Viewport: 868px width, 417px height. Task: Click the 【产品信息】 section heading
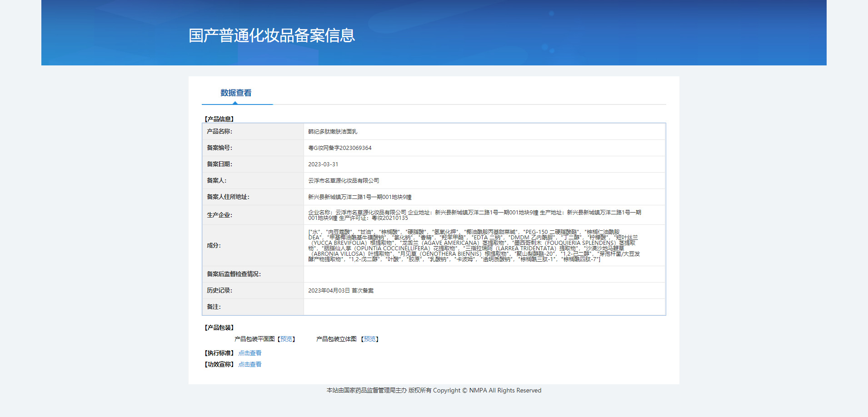(x=219, y=119)
